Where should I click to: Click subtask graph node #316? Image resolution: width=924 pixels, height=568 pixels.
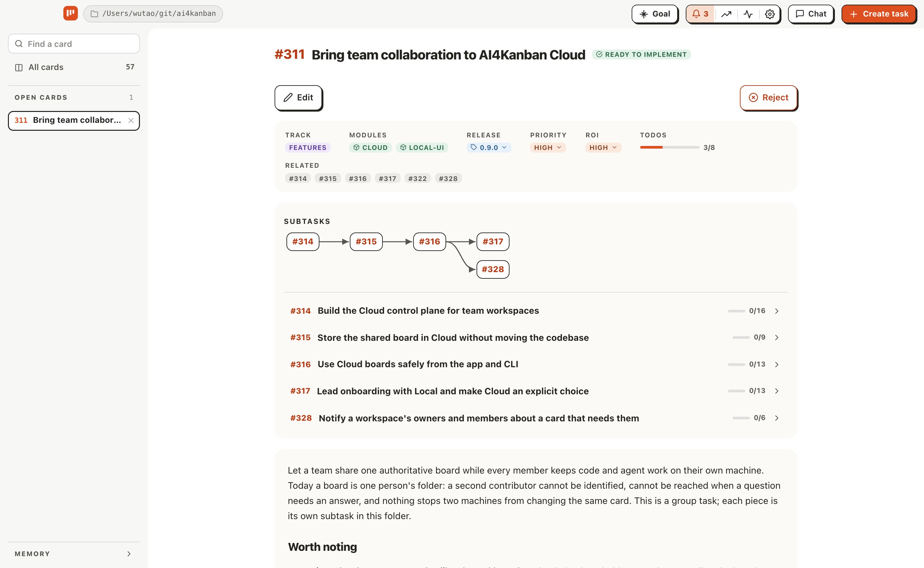coord(429,241)
